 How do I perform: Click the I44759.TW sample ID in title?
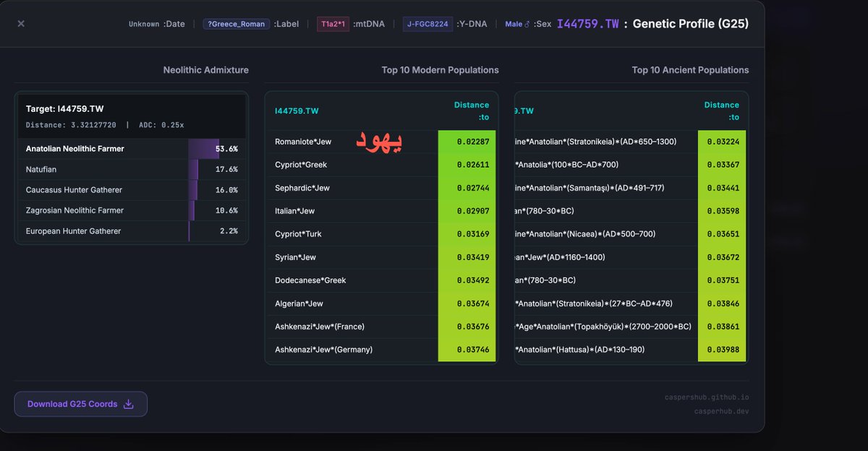coord(588,24)
